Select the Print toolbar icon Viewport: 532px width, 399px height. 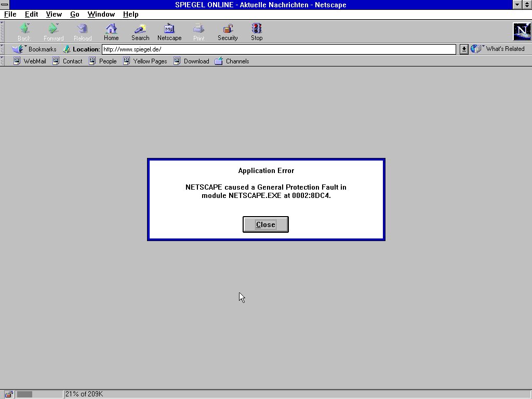click(198, 31)
